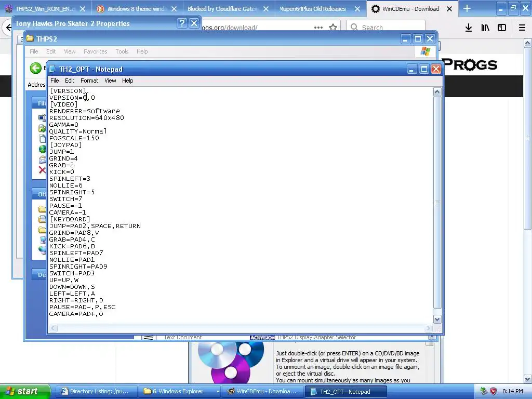Show Firefox sidebars icon
Image resolution: width=532 pixels, height=399 pixels.
pyautogui.click(x=502, y=28)
